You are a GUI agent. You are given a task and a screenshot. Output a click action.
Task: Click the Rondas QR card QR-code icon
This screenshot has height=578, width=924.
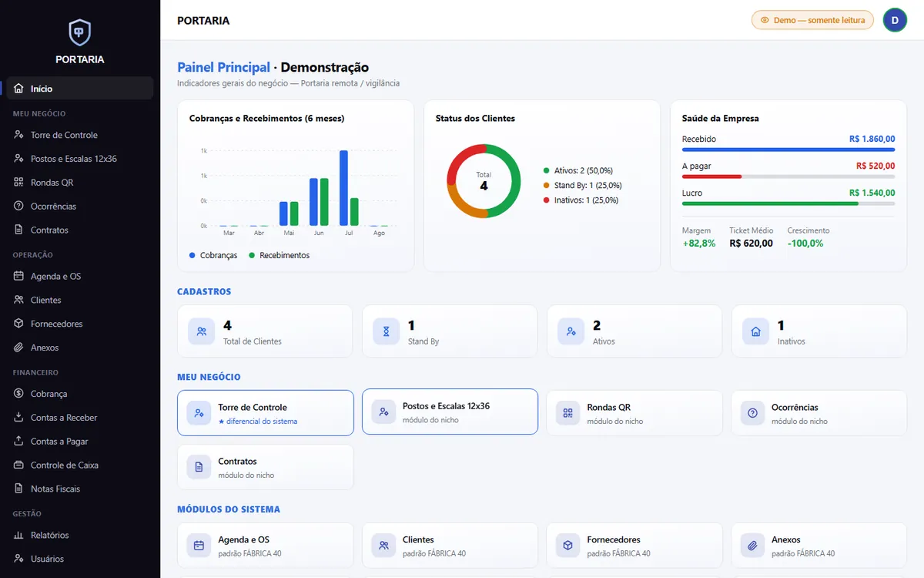tap(567, 413)
